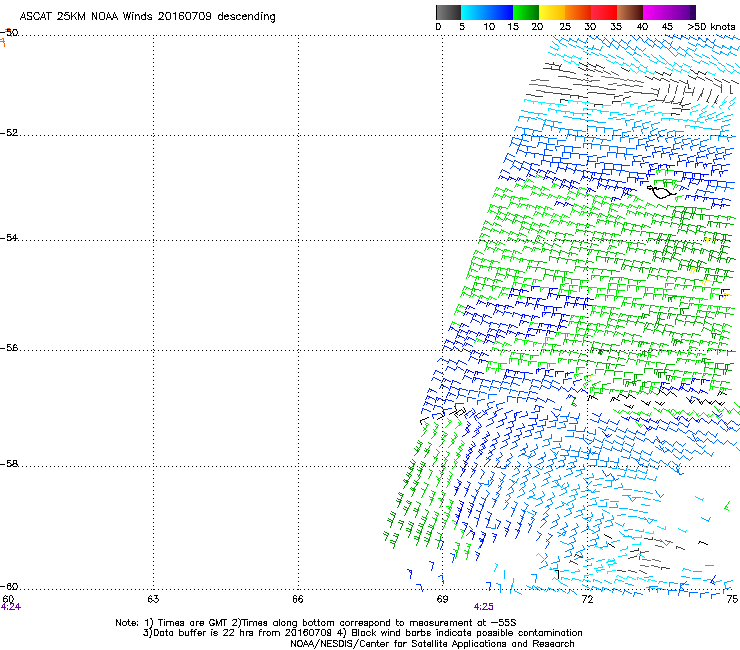The width and height of the screenshot is (740, 650).
Task: Click the title "ASCAT 25KM NOAA Winds 20160709 descending"
Action: tap(147, 17)
